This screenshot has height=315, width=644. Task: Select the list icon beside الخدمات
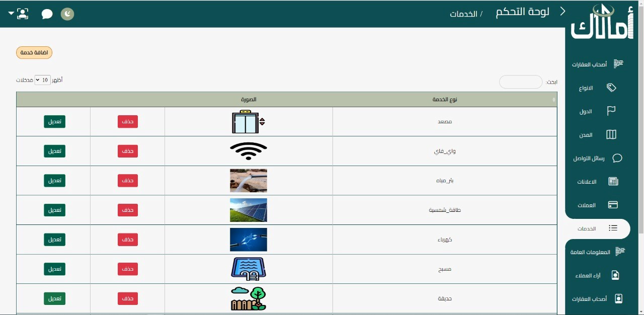[613, 228]
